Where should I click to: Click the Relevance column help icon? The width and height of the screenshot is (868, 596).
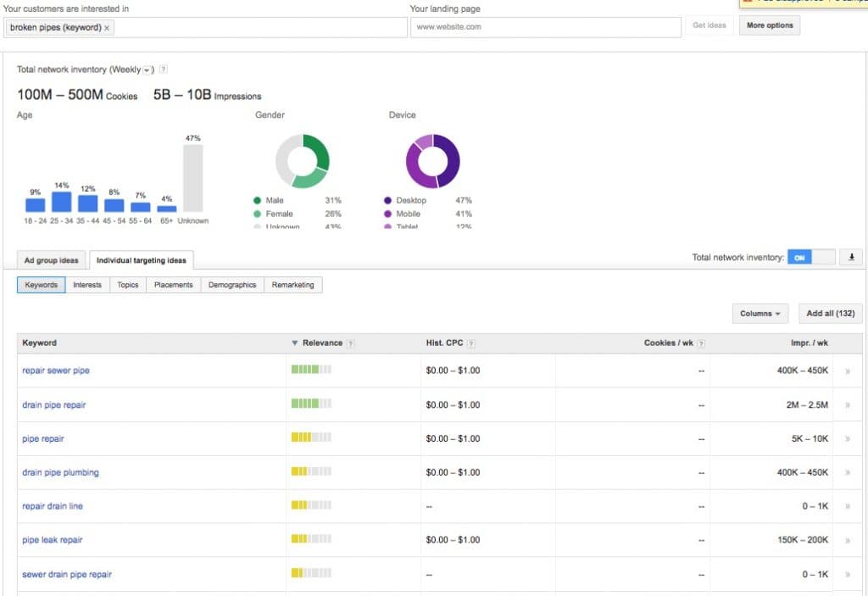pos(350,343)
